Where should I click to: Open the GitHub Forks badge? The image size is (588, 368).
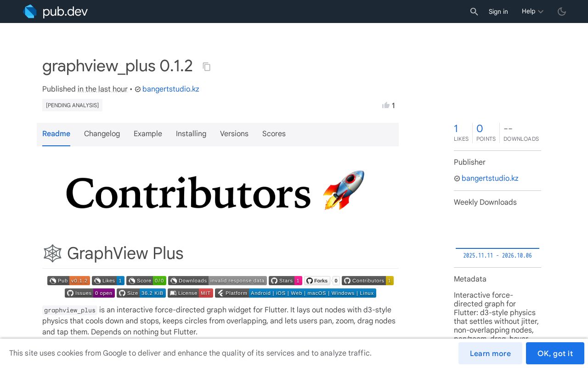[322, 281]
